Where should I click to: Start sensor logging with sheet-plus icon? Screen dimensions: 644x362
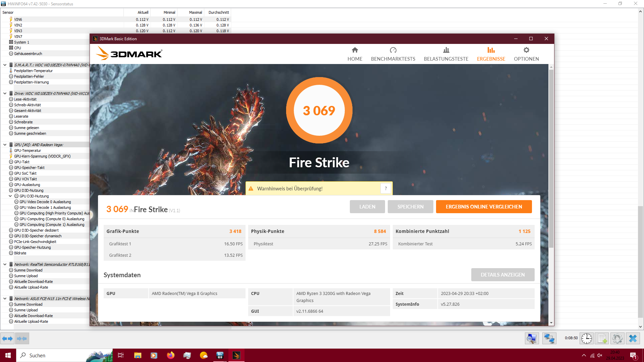tap(602, 339)
